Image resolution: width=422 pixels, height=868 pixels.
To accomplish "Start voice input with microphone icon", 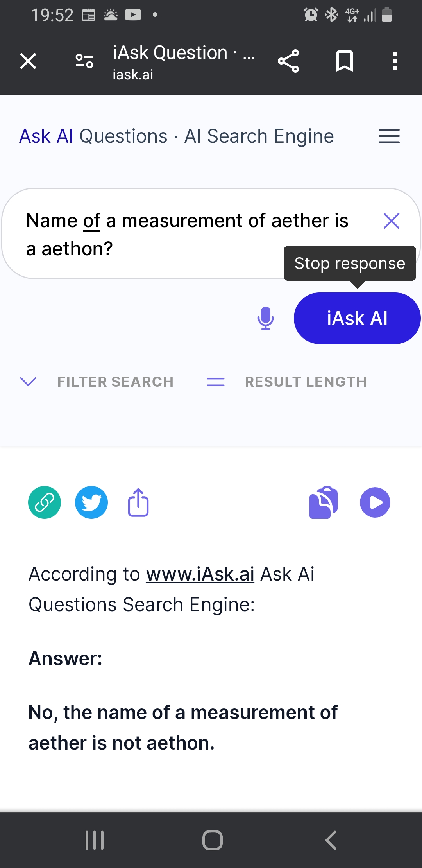I will (266, 318).
